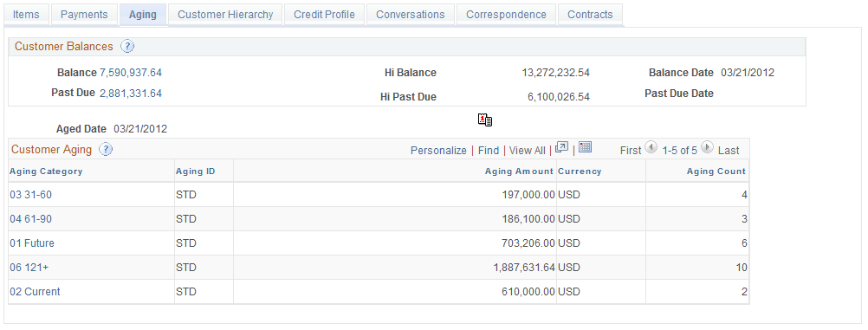
Task: Open aging category 03 31-60
Action: click(31, 195)
